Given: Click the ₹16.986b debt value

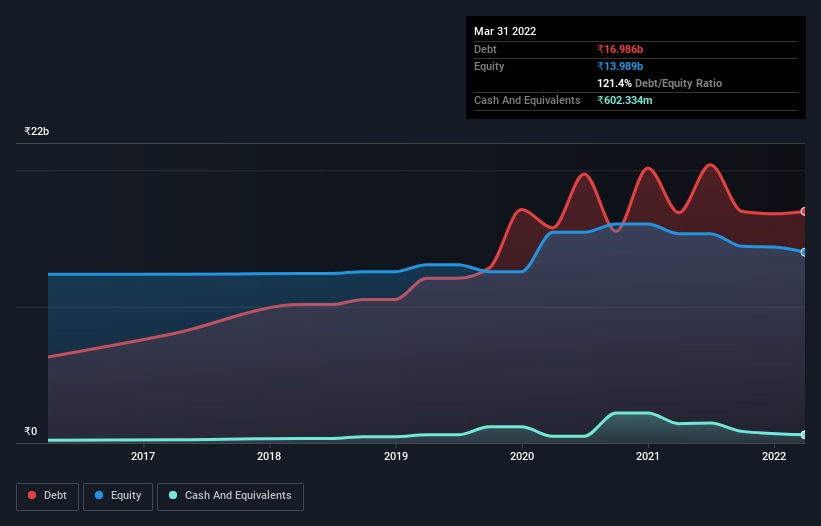Looking at the screenshot, I should coord(620,49).
